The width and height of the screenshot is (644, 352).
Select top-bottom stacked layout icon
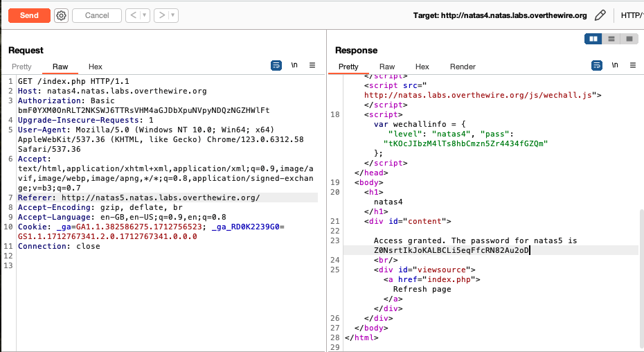click(611, 39)
